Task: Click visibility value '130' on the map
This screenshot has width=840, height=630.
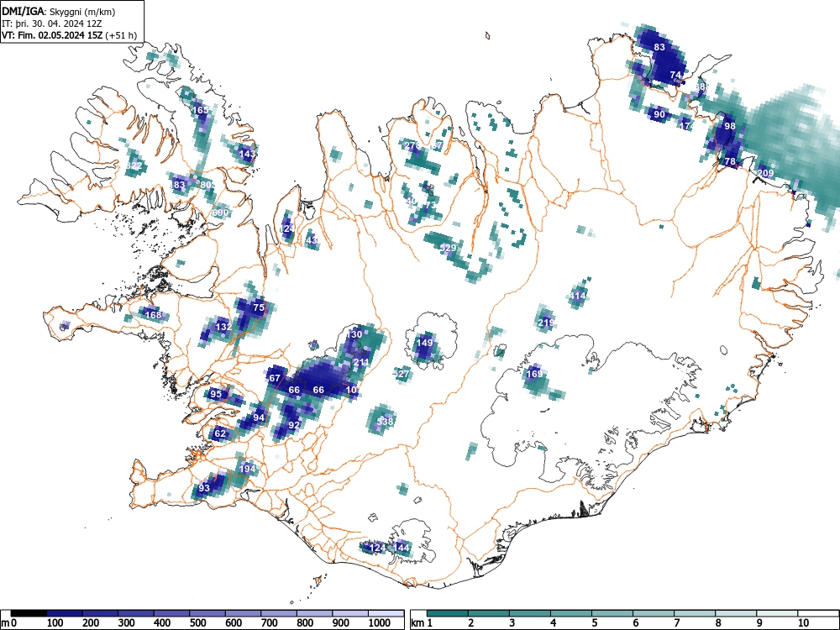Action: click(354, 334)
